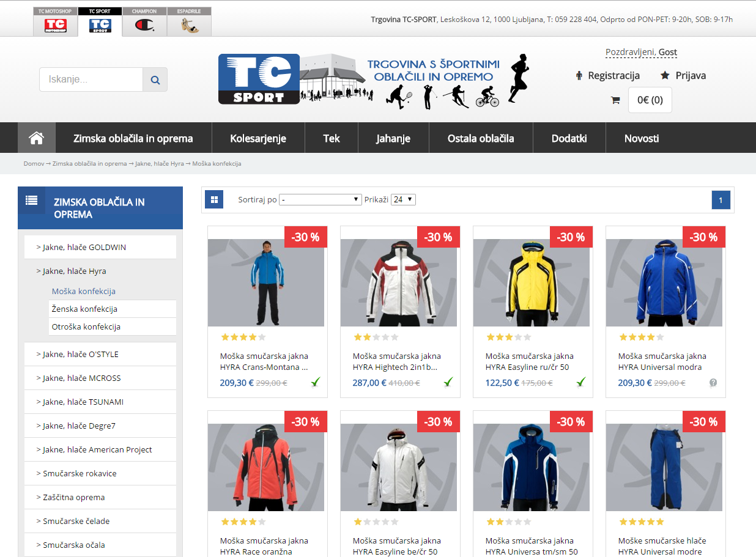Click star rating of HYRA Crans-Montana jacket

(243, 337)
